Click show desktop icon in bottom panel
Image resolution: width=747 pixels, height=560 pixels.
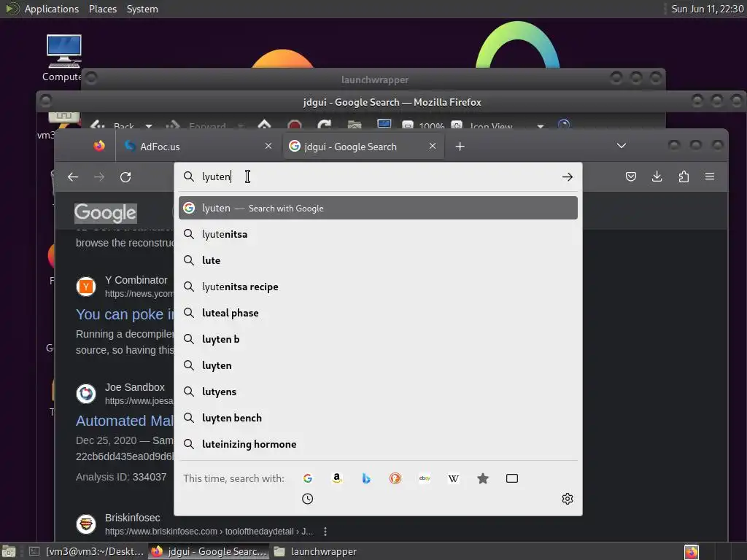pos(9,551)
